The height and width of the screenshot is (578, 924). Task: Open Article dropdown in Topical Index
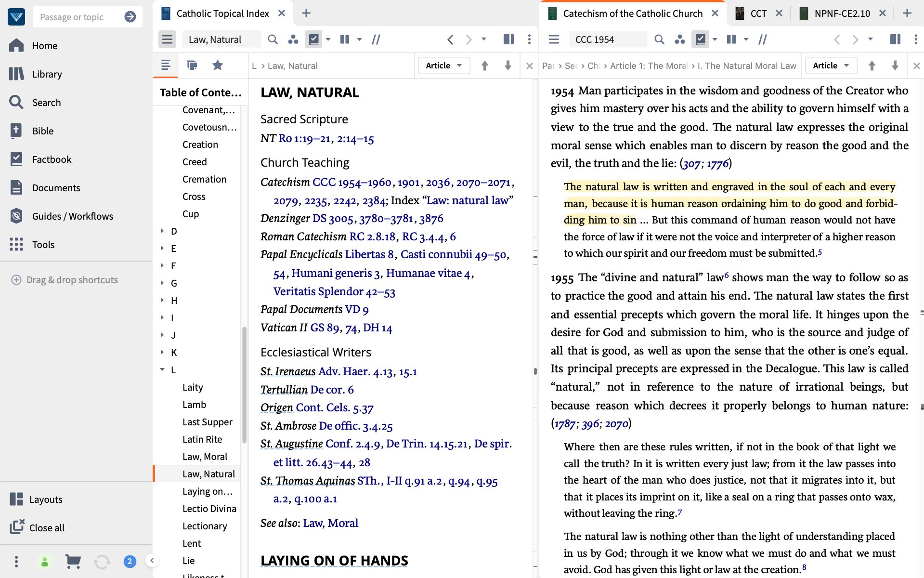443,66
